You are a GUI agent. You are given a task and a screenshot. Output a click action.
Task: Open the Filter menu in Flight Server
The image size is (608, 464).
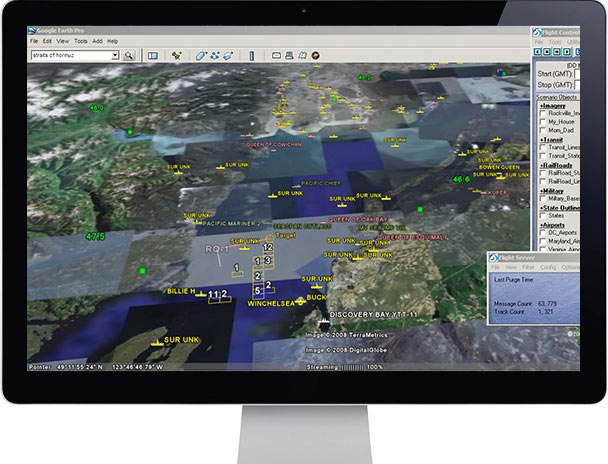(529, 267)
